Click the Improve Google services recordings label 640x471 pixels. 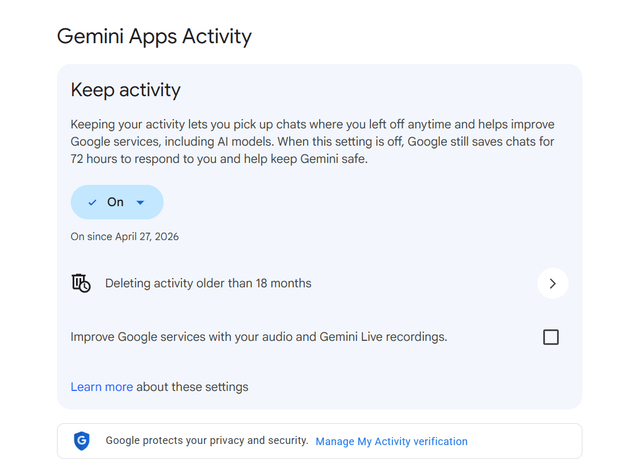pos(259,337)
